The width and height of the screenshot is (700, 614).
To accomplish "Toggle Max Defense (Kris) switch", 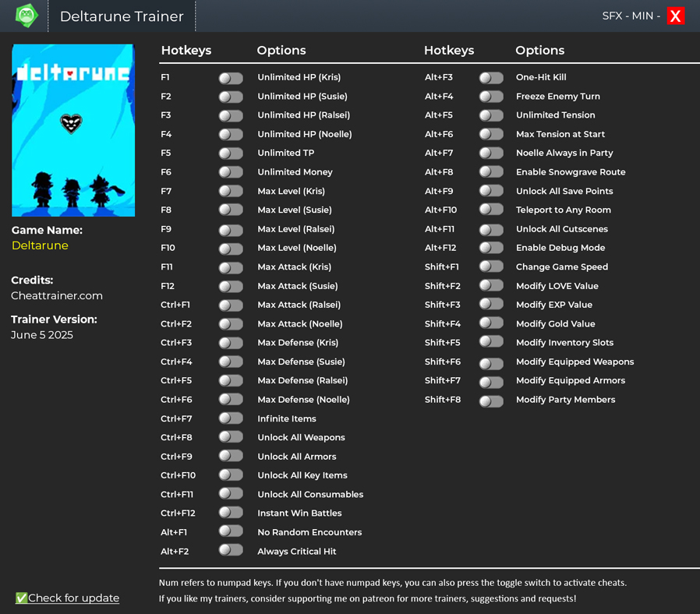I will coord(231,343).
